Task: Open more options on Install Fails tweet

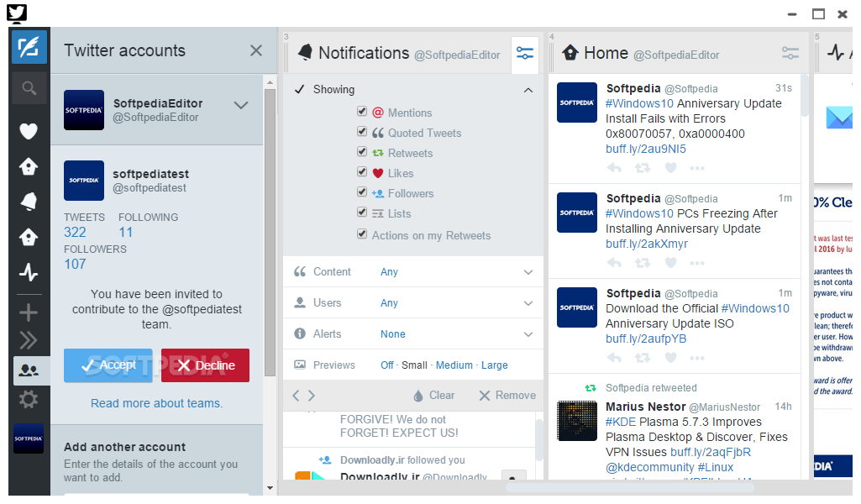Action: [697, 168]
